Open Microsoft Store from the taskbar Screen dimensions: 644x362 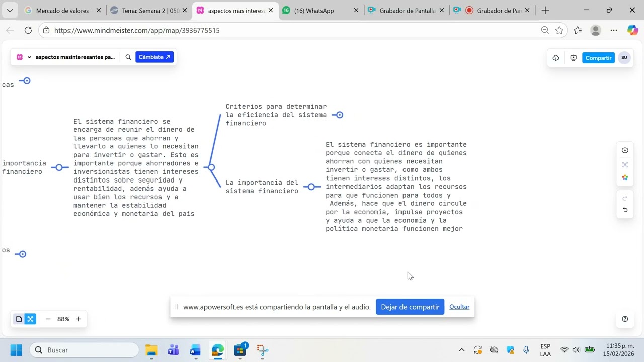(x=240, y=350)
